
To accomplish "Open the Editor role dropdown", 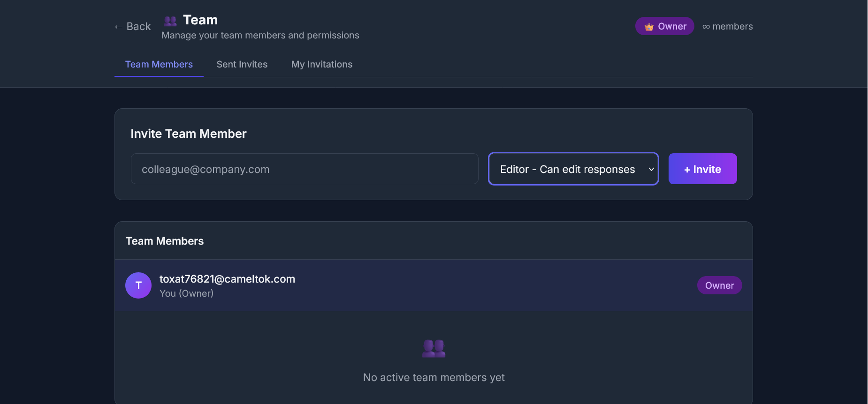I will (x=567, y=169).
